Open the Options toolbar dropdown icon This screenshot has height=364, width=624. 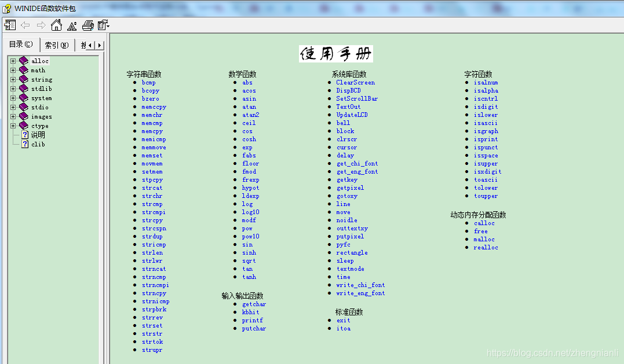click(x=104, y=25)
